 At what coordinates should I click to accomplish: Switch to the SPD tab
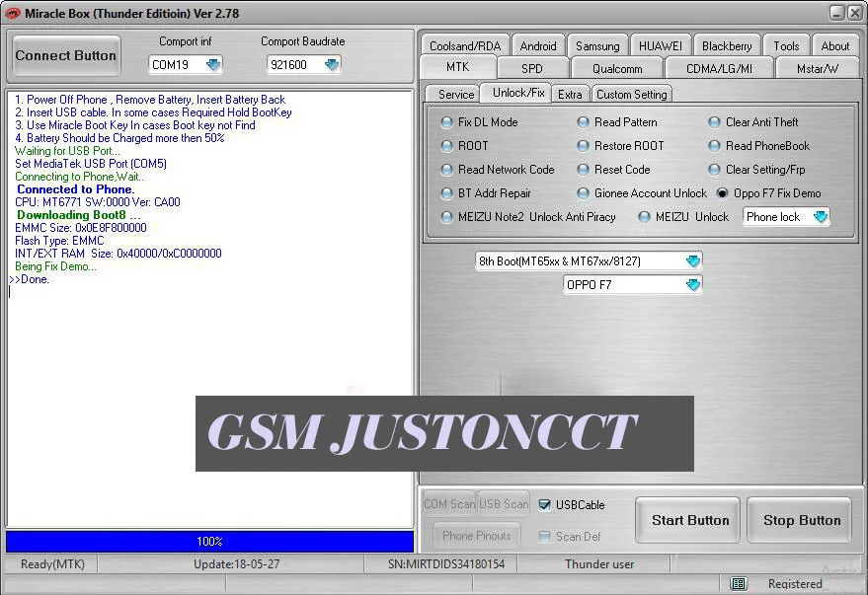tap(532, 68)
